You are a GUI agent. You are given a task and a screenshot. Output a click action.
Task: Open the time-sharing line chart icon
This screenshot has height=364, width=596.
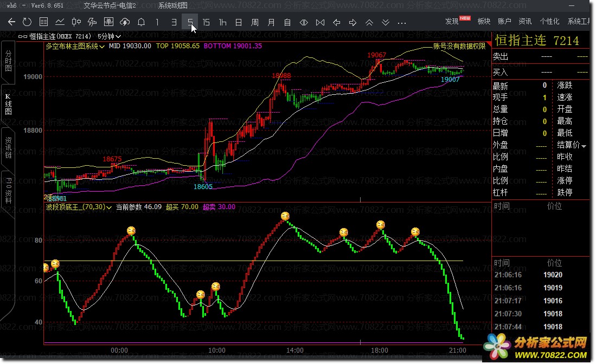[x=60, y=22]
